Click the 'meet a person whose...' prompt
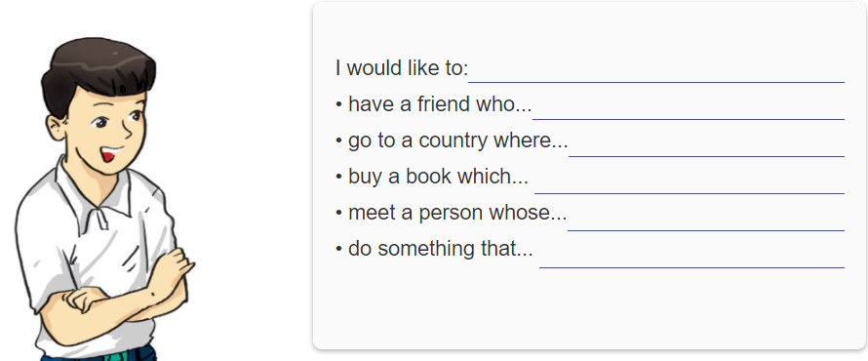The image size is (868, 361). tap(457, 213)
